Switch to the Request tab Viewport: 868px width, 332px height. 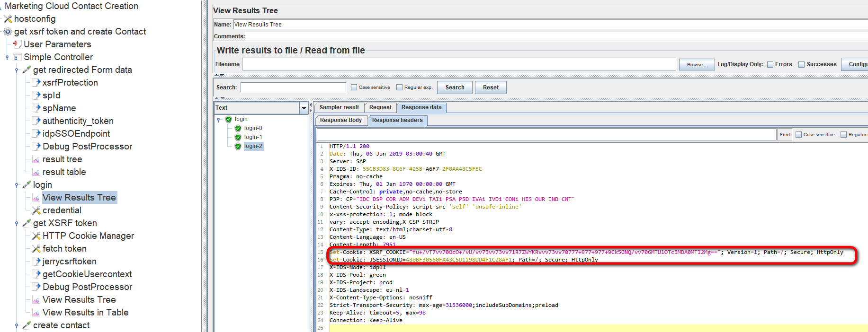380,108
